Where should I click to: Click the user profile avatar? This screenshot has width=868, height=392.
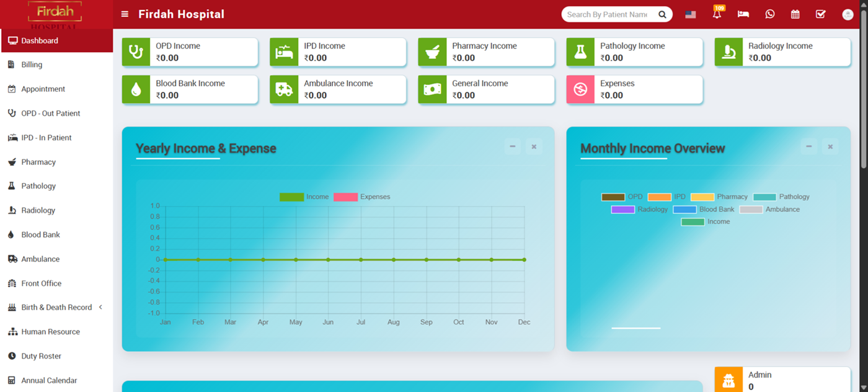pos(848,15)
